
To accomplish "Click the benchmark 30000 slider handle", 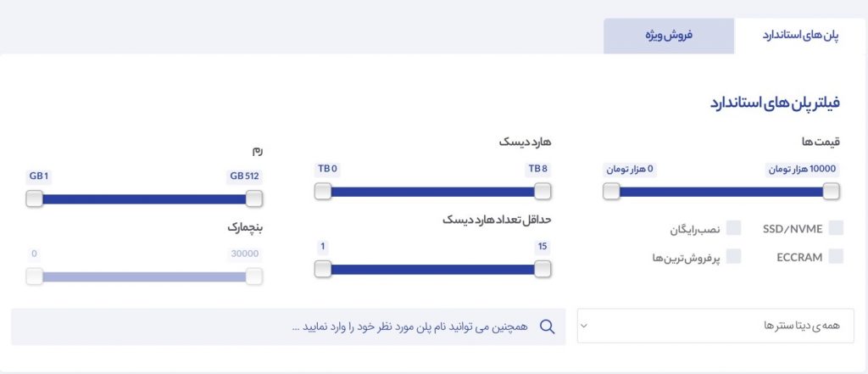I will click(254, 276).
